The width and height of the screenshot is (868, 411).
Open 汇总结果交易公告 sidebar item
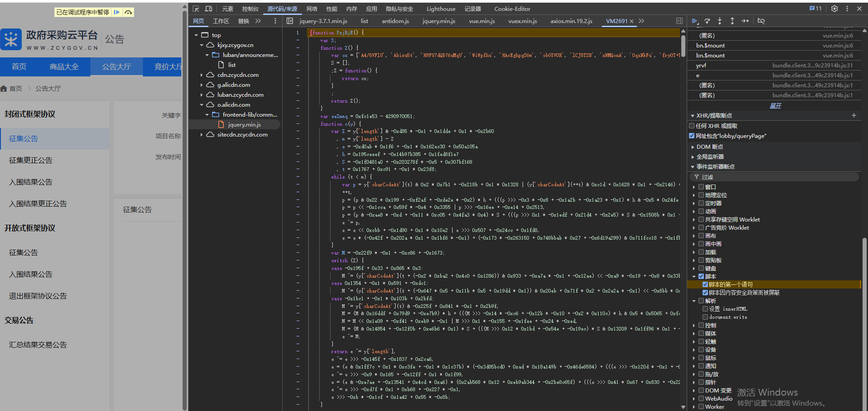[38, 345]
